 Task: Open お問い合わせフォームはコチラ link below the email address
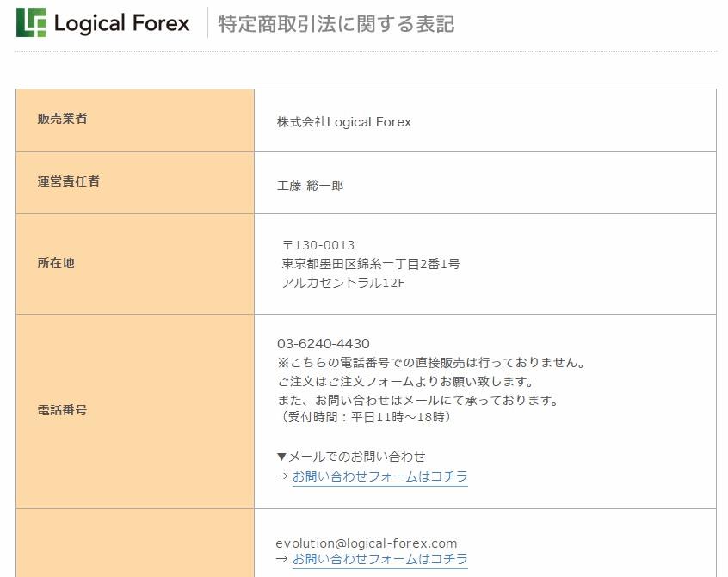click(x=379, y=559)
